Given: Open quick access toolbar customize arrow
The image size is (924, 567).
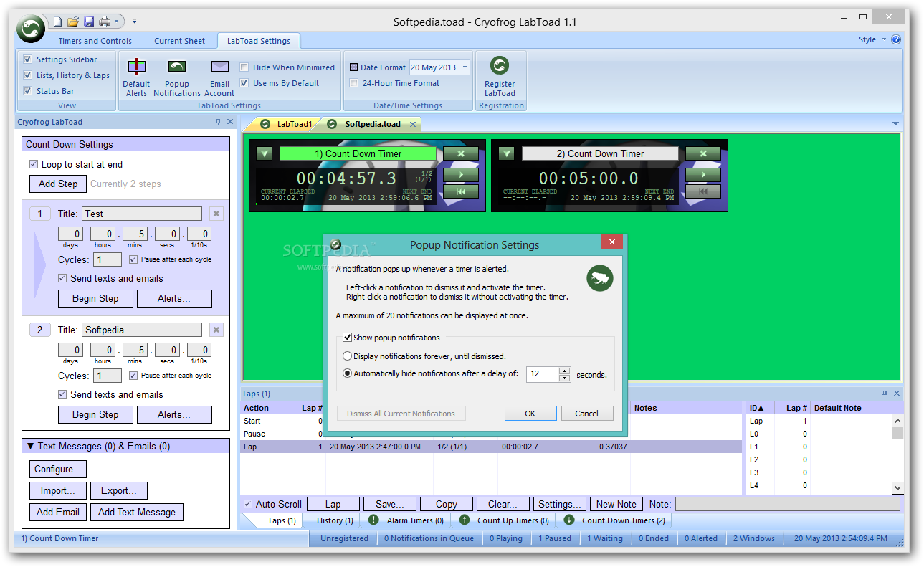Looking at the screenshot, I should point(134,22).
